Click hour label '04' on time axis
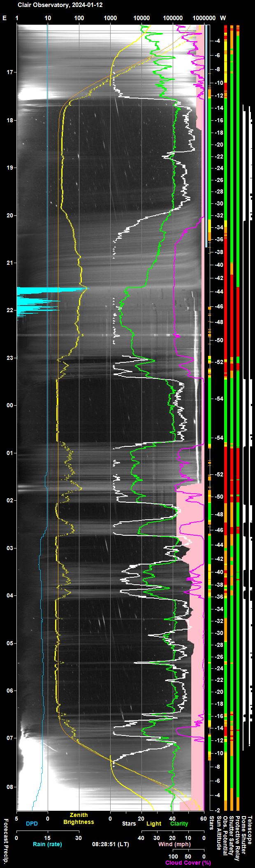Viewport: 255px width, 868px height. [9, 595]
